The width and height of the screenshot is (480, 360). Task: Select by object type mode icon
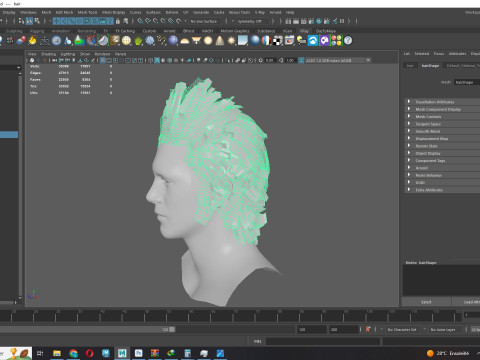click(29, 21)
